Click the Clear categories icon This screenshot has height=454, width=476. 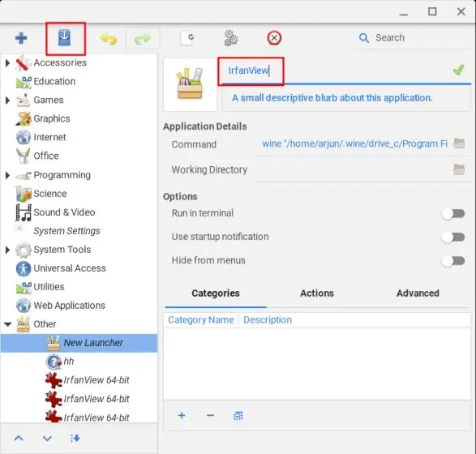(238, 416)
